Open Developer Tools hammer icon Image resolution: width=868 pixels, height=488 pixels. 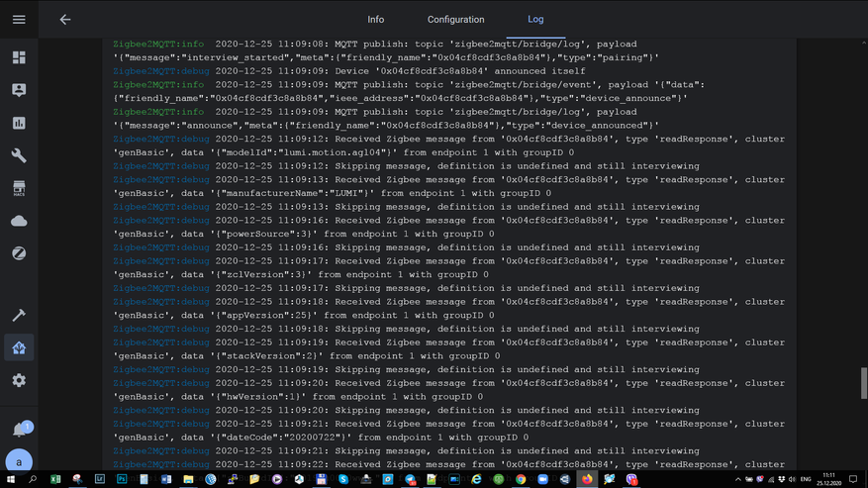coord(19,315)
